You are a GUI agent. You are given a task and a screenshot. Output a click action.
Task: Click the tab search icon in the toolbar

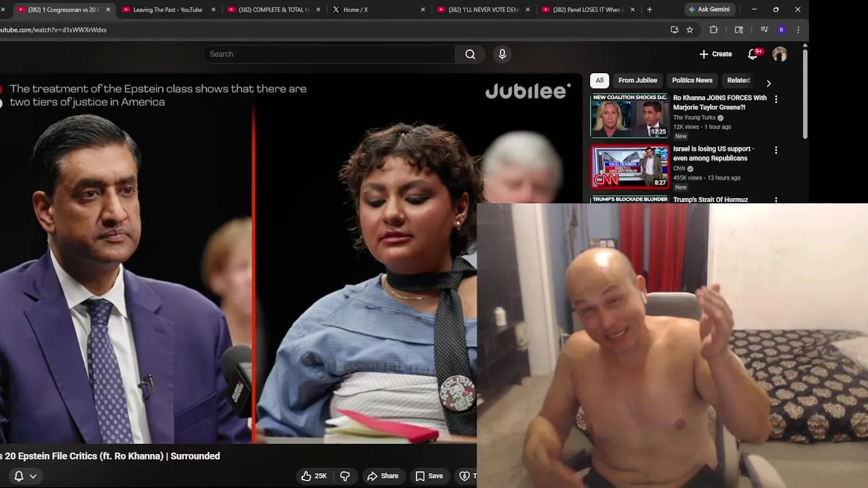[739, 30]
